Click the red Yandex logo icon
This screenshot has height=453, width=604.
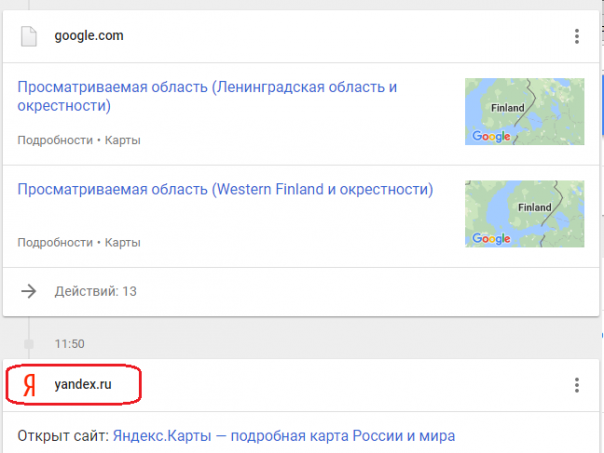(x=30, y=385)
